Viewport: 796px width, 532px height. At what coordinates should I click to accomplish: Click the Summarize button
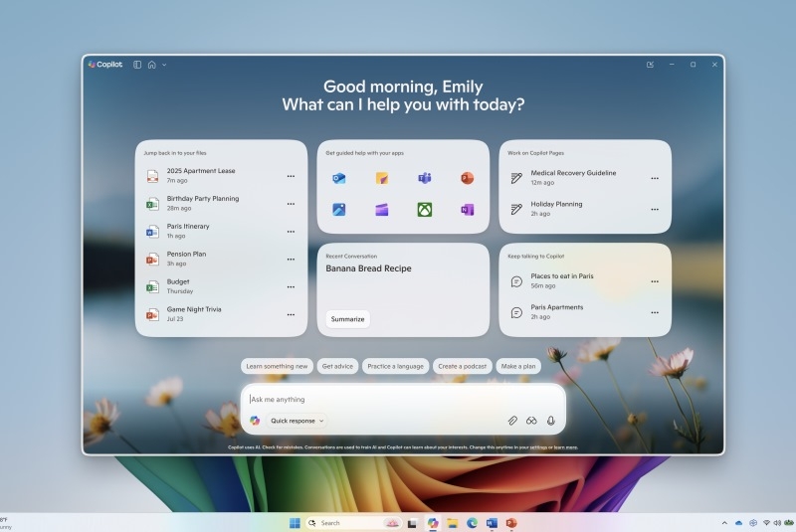pos(347,319)
